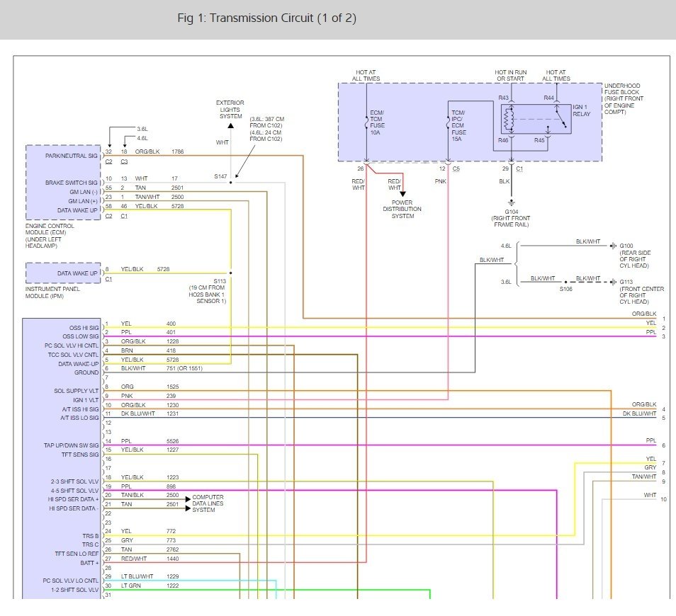
Task: Click the IGN 1 relay switch contact symbol
Action: coord(561,119)
